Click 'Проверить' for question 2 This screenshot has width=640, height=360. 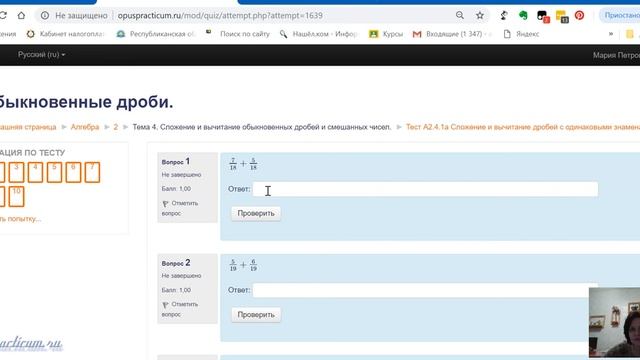point(256,315)
